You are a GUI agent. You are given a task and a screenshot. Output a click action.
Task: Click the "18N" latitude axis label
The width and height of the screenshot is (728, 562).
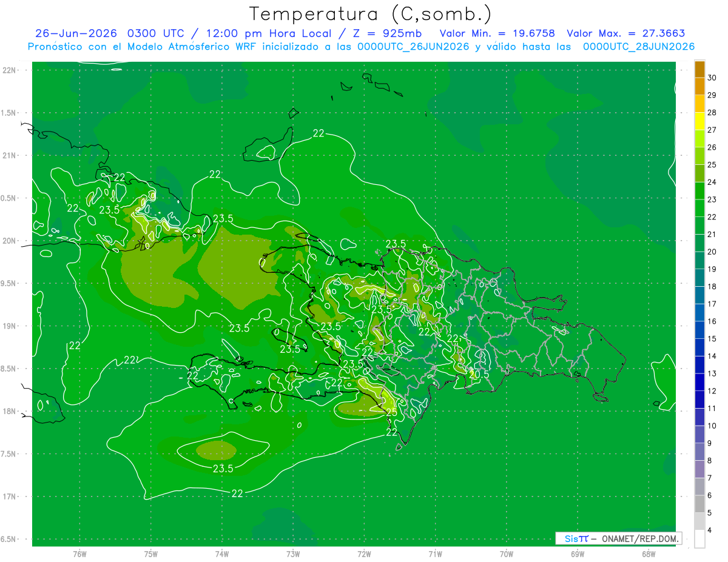(x=10, y=411)
